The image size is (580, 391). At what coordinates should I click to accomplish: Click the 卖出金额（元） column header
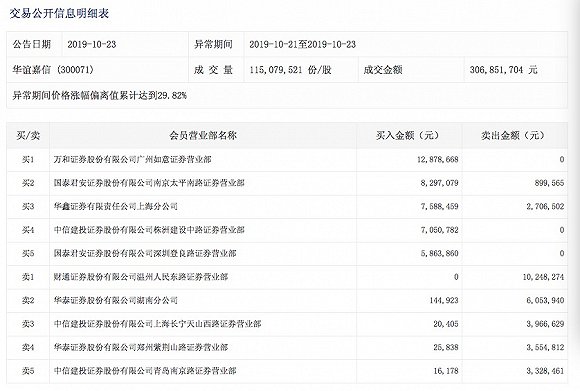[515, 135]
